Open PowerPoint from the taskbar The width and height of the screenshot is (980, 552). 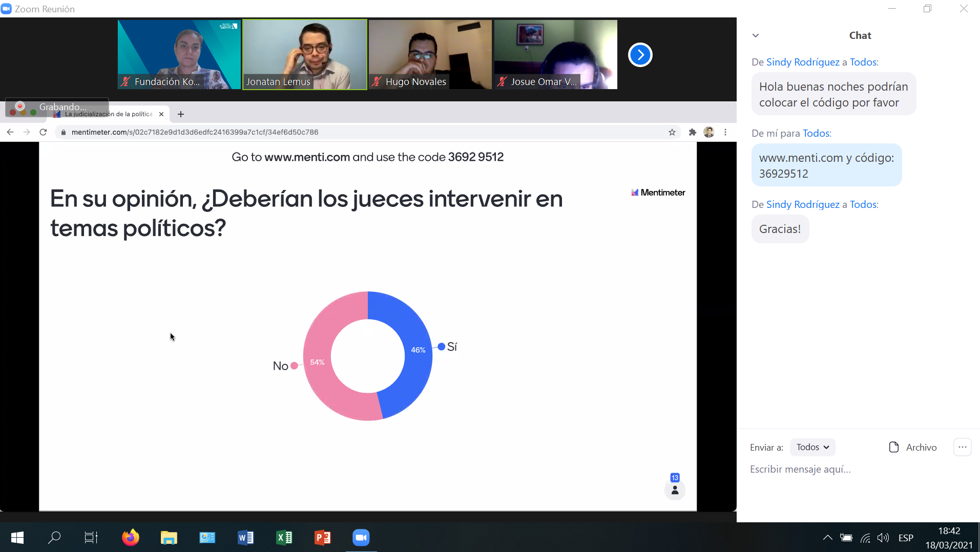(322, 538)
